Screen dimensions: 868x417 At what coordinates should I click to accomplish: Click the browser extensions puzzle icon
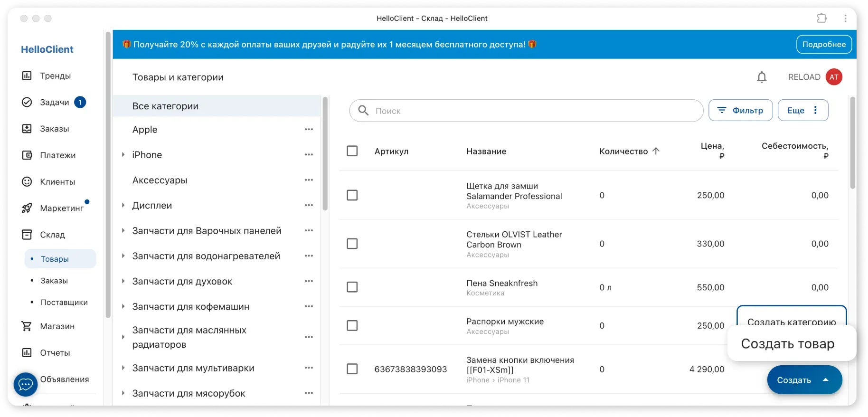point(821,19)
